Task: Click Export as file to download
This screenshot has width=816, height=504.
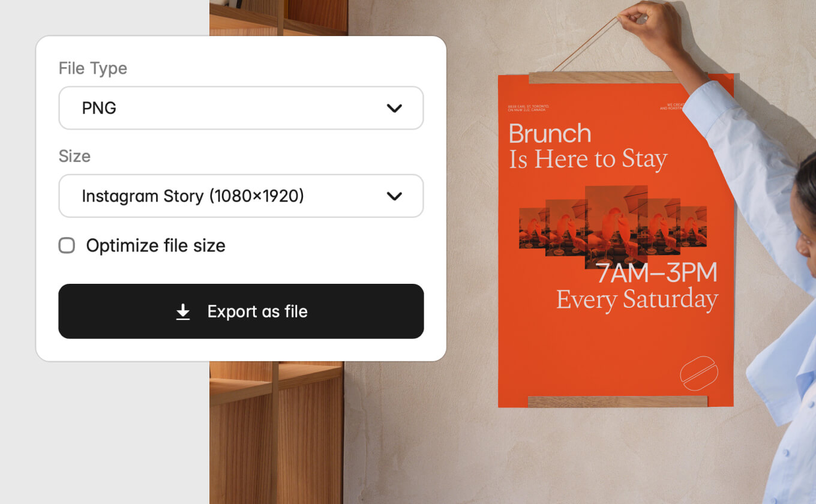Action: (241, 311)
